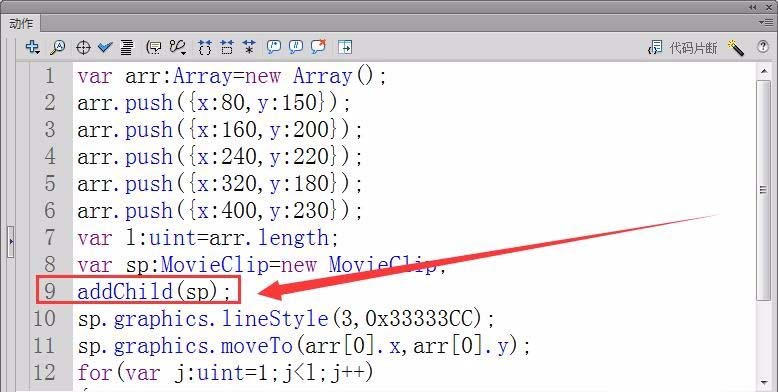Click line number 7 in the gutter
This screenshot has height=392, width=778.
pyautogui.click(x=50, y=238)
